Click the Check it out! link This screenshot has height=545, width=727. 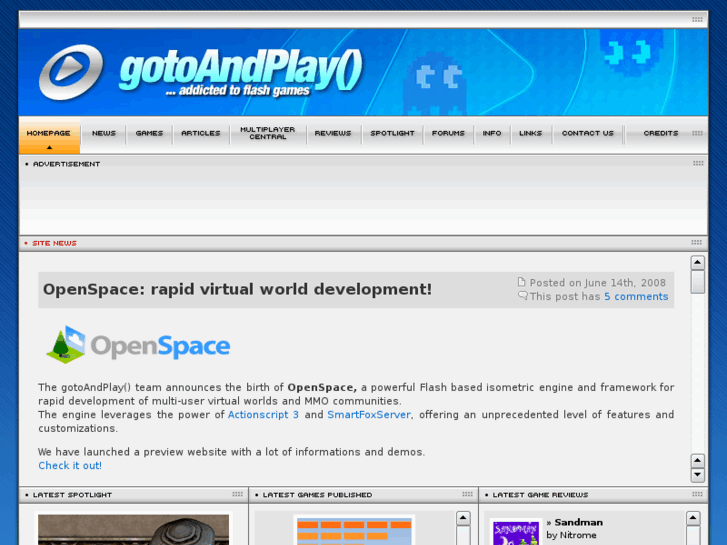70,465
